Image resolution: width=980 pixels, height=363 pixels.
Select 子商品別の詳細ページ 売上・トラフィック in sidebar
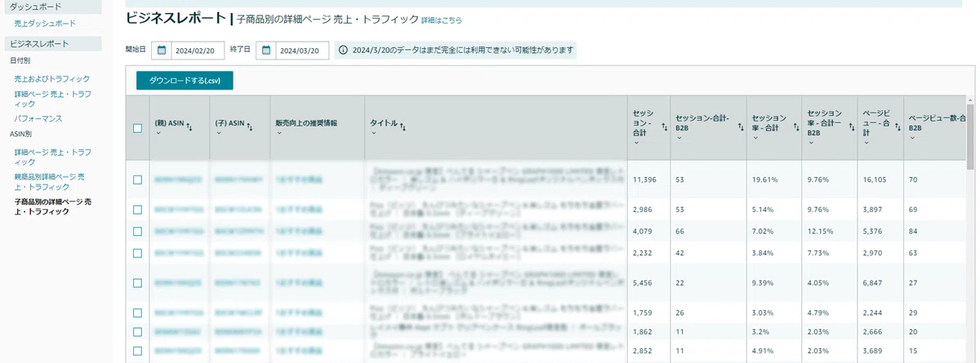coord(52,206)
